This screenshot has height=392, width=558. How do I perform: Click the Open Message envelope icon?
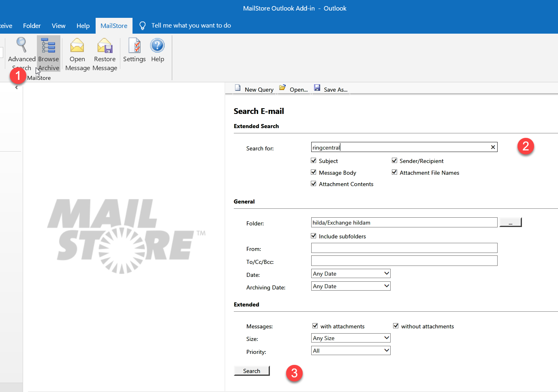click(77, 45)
